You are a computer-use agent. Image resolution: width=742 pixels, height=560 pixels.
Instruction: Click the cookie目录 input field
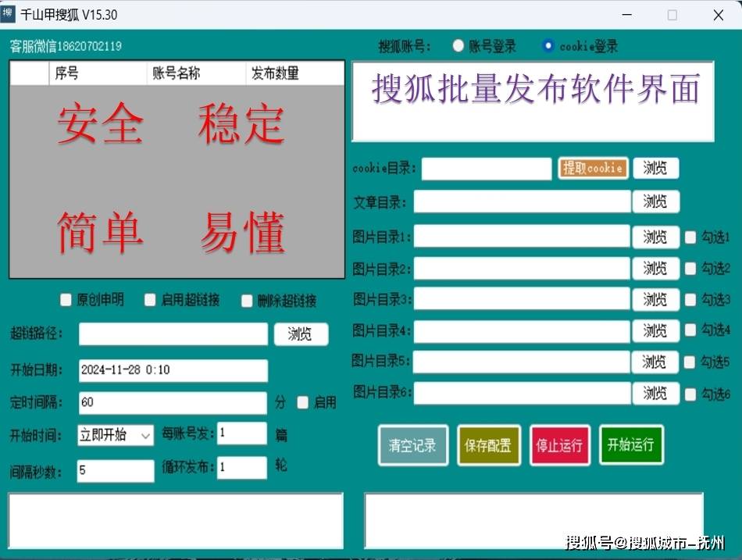(487, 169)
